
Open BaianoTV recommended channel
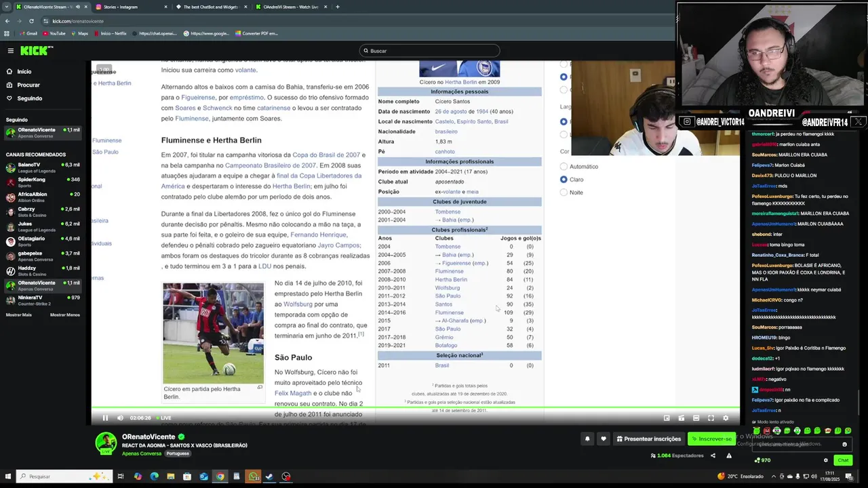43,167
